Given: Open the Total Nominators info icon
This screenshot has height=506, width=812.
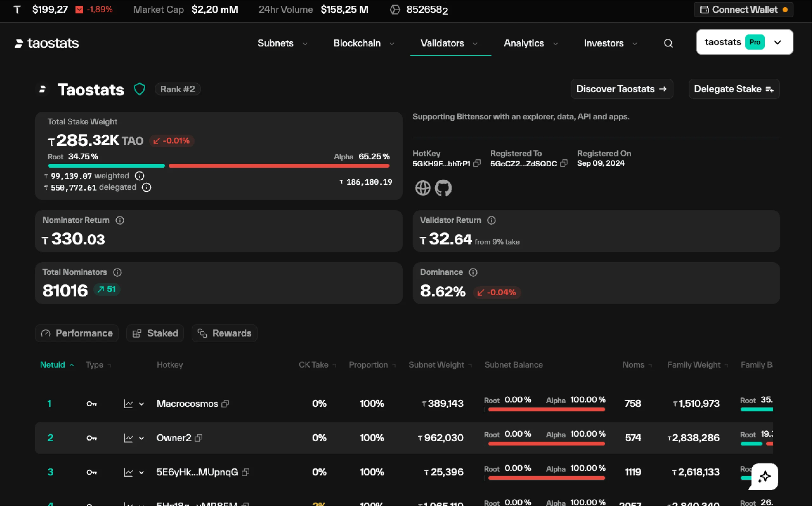Looking at the screenshot, I should (x=117, y=272).
